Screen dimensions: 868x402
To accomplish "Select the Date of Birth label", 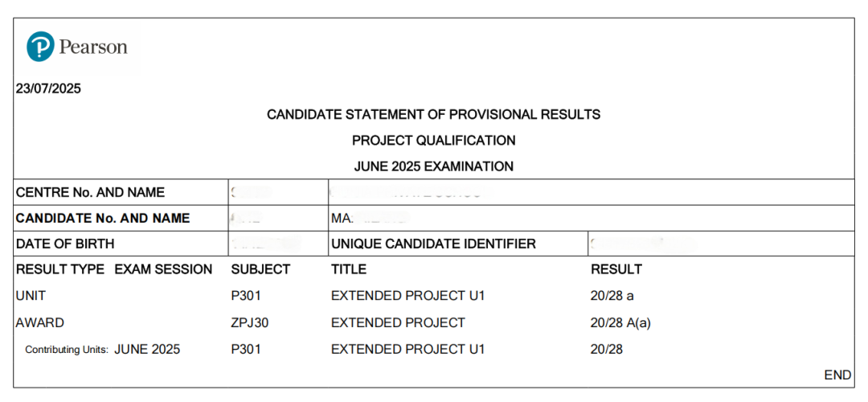I will (x=65, y=244).
